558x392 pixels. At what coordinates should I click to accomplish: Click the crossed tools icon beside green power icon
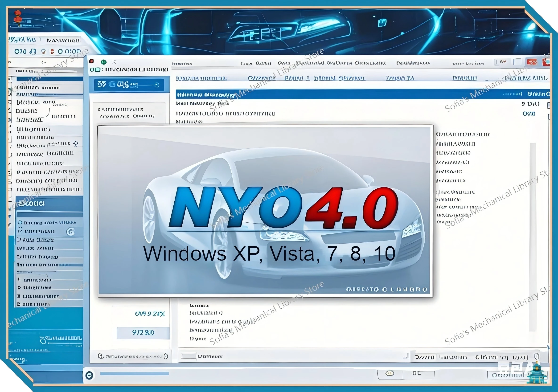(x=114, y=62)
